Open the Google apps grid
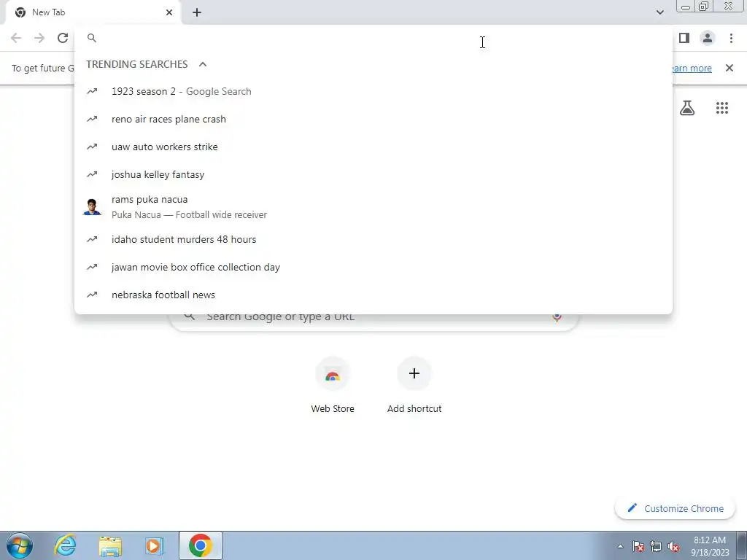This screenshot has width=747, height=560. 722,108
